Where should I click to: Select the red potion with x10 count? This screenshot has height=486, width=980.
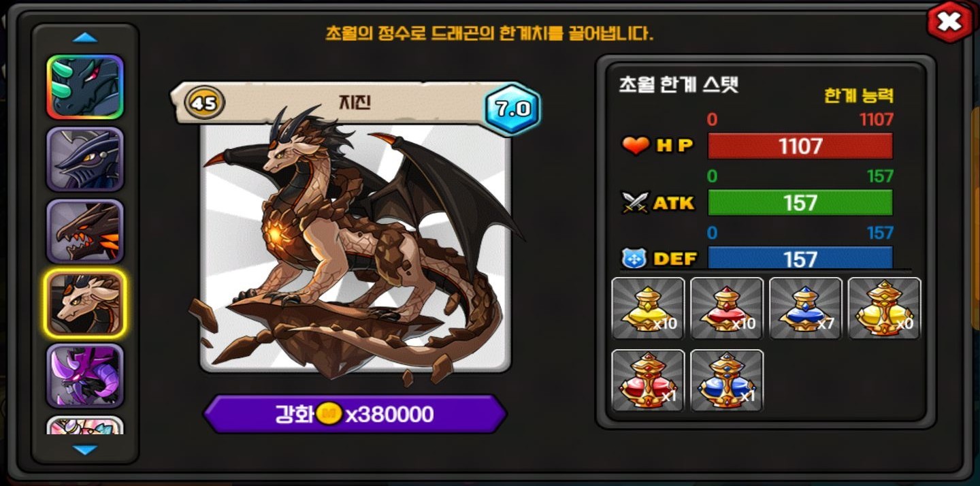tap(727, 308)
